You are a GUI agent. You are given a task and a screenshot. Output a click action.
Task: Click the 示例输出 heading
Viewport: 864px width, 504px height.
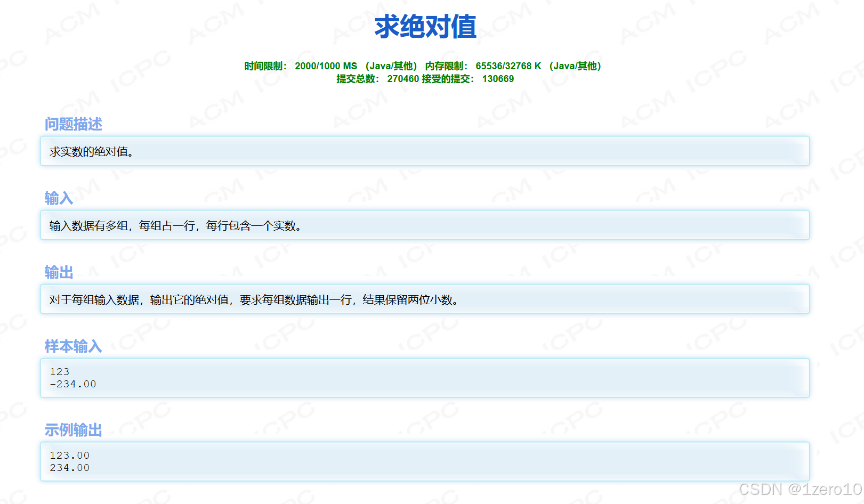pyautogui.click(x=74, y=430)
